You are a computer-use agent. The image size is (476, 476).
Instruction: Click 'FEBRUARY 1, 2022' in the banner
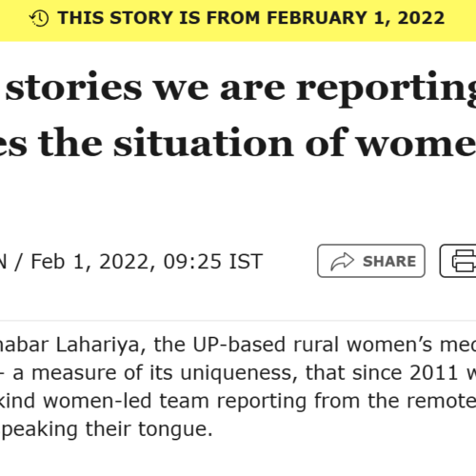(355, 18)
